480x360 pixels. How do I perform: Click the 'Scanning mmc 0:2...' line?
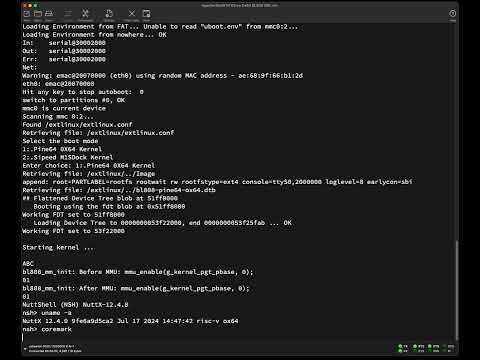click(58, 117)
